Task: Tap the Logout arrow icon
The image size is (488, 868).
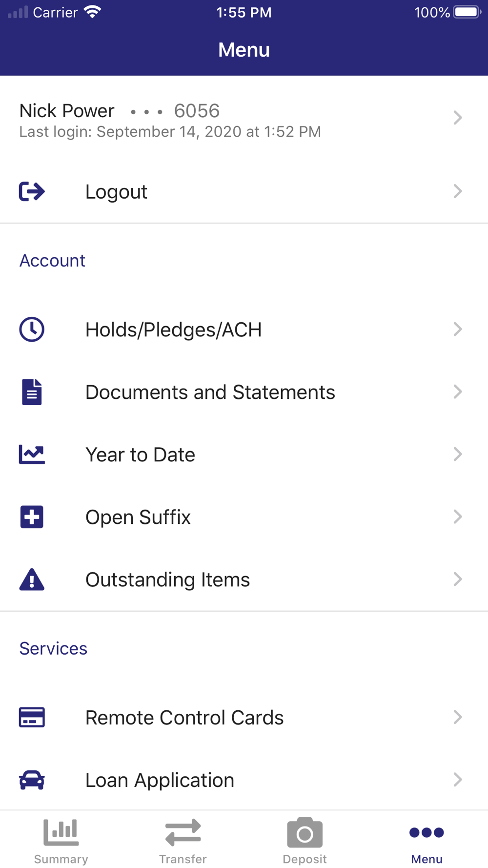Action: [32, 191]
